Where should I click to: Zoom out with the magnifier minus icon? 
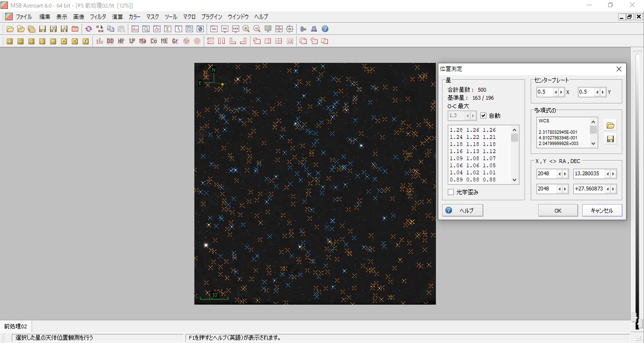coord(257,29)
